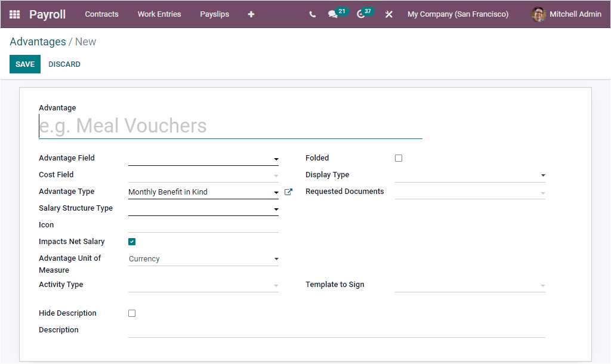Viewport: 611px width, 364px height.
Task: Open the messages panel showing 21 notifications
Action: [333, 14]
